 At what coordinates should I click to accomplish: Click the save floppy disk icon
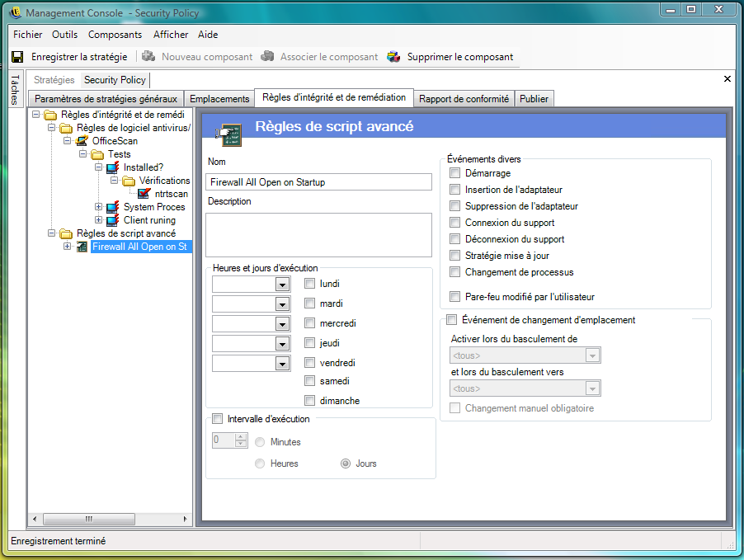(x=17, y=57)
